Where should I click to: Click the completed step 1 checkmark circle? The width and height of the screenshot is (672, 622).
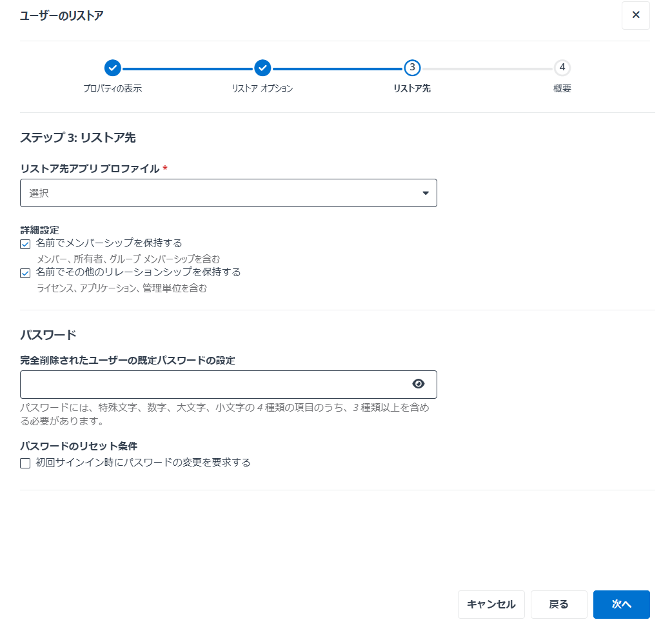tap(113, 68)
